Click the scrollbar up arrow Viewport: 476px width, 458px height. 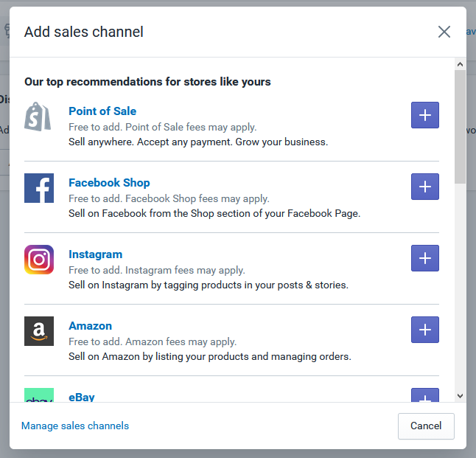coord(460,64)
